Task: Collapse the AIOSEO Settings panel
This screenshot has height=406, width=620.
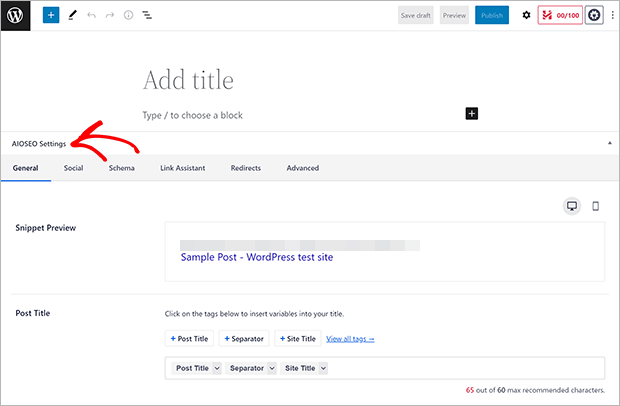Action: [x=609, y=143]
